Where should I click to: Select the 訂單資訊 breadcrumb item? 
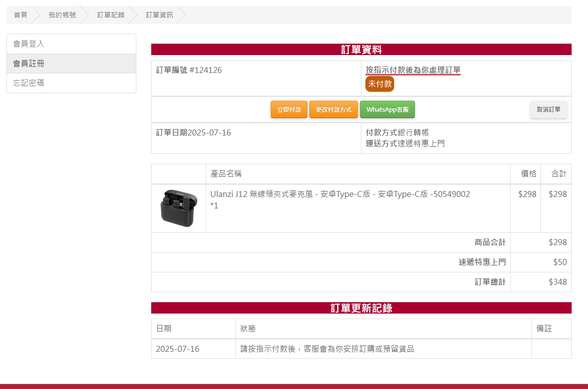[159, 15]
